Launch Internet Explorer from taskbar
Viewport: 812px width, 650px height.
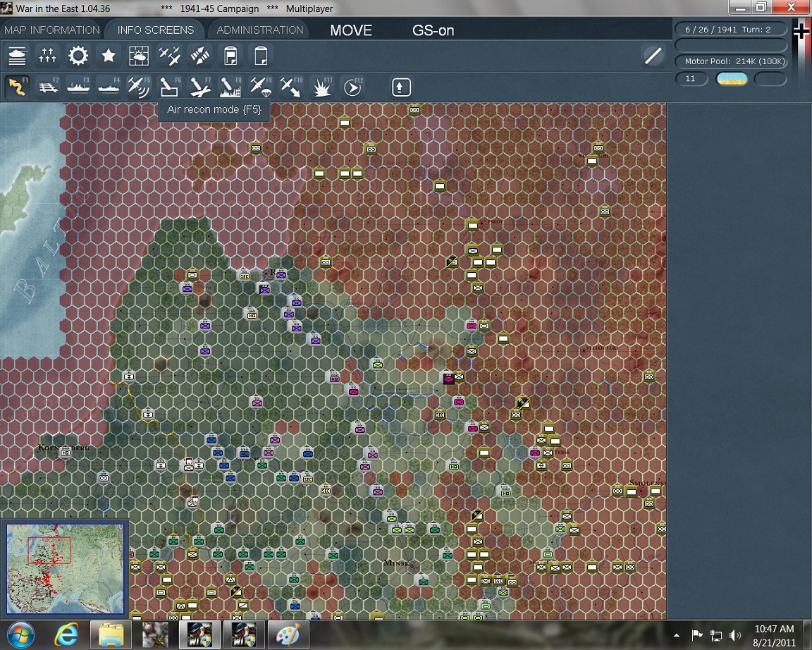[x=66, y=635]
